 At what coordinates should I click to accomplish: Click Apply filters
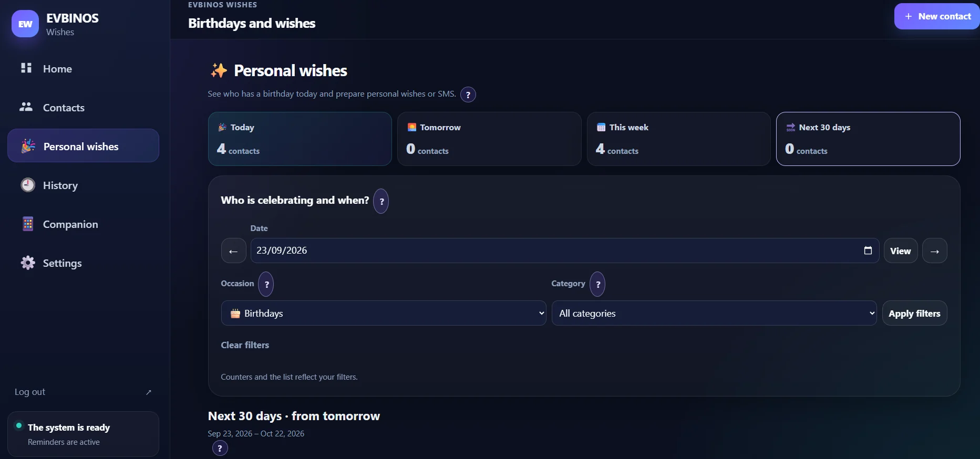tap(914, 313)
